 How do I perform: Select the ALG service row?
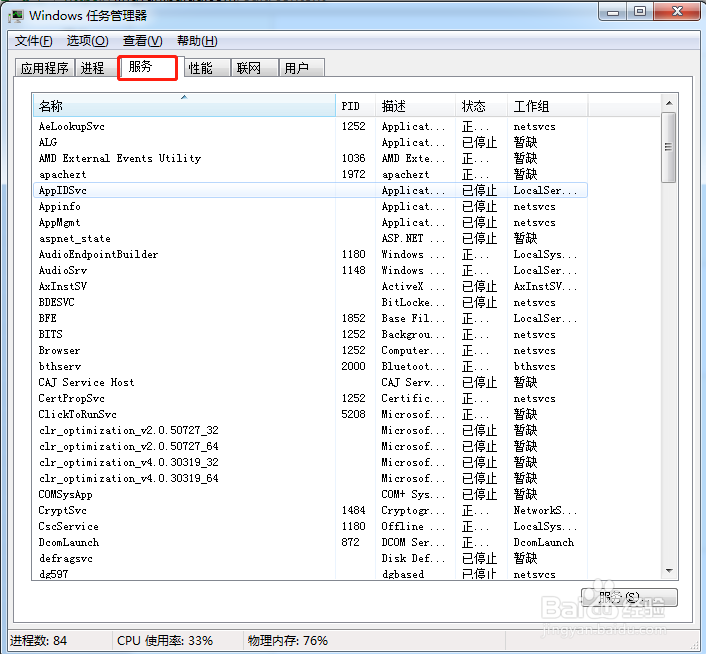pyautogui.click(x=310, y=142)
